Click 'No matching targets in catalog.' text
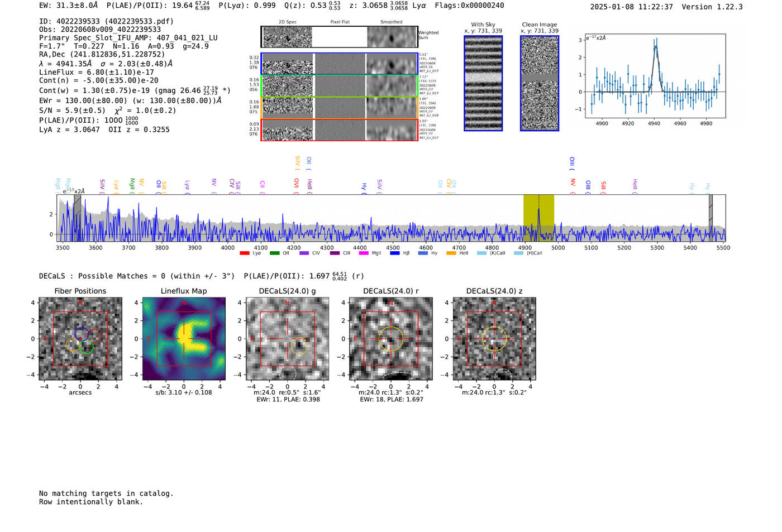 pos(106,493)
